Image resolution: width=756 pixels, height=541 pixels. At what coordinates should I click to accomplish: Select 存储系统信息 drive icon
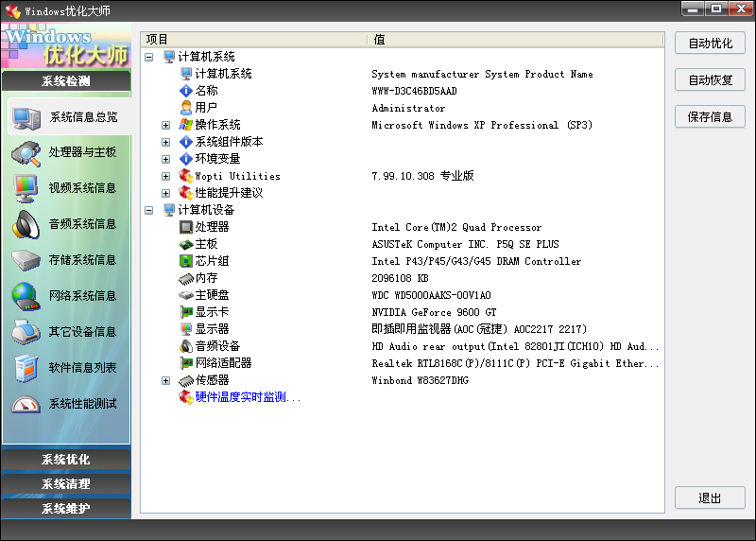click(x=26, y=260)
